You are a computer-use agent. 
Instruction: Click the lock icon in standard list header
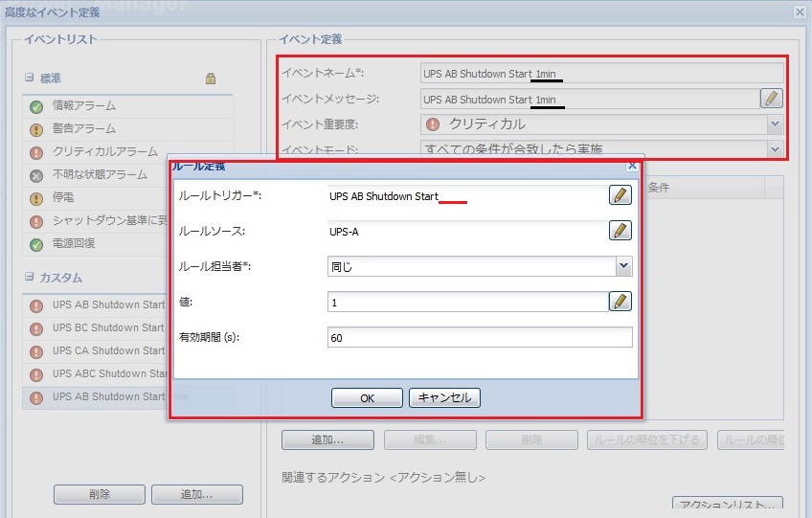[x=211, y=79]
